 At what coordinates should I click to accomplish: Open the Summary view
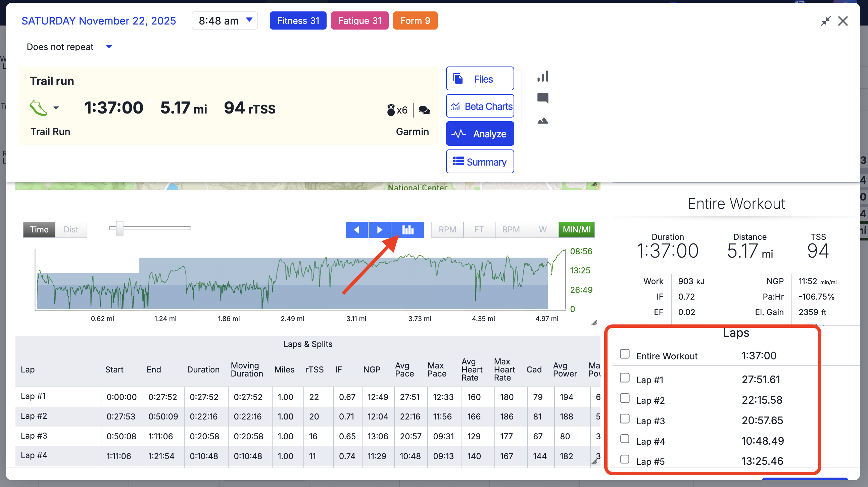(480, 162)
